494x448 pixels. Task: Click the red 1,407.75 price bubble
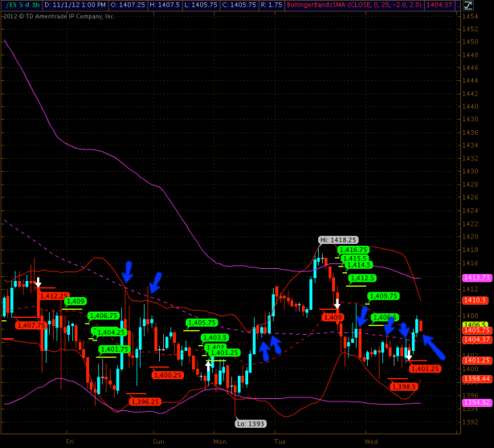tap(31, 325)
